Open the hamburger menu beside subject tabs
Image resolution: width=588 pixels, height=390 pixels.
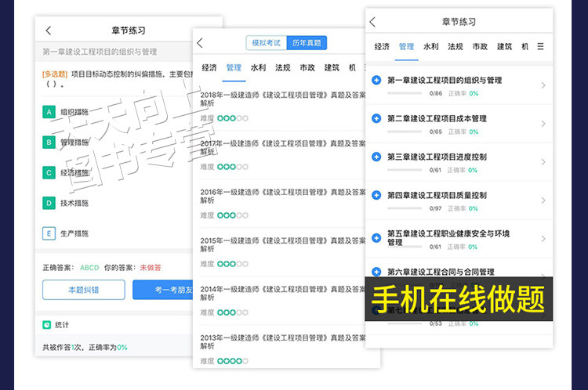coord(540,46)
